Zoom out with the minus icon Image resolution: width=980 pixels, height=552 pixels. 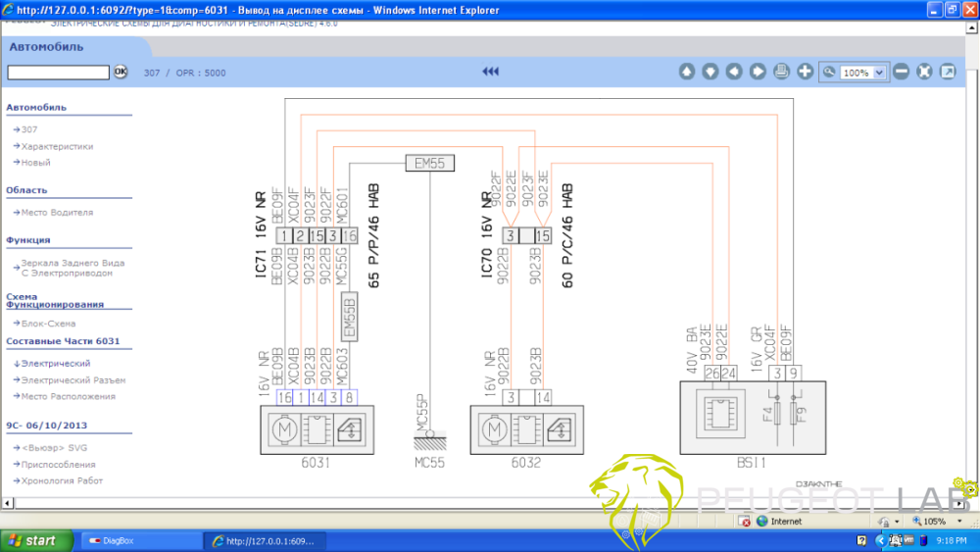pos(901,72)
